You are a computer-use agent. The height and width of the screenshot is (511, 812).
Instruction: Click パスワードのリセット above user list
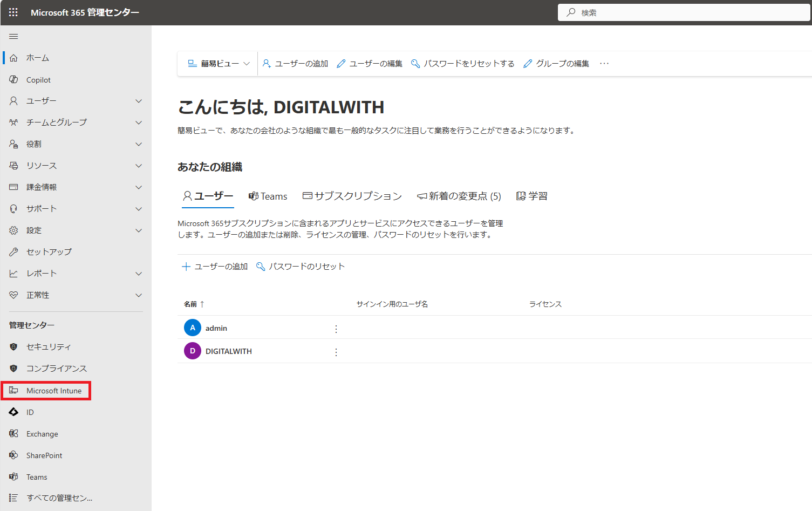tap(301, 267)
